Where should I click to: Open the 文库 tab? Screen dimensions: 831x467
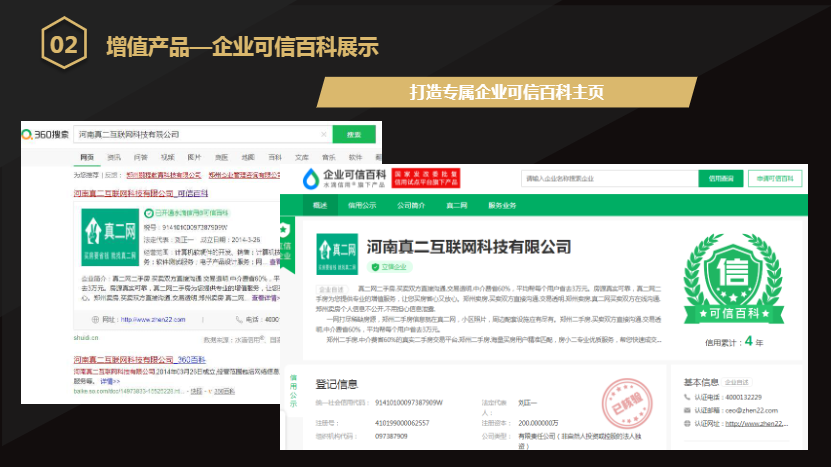click(302, 157)
